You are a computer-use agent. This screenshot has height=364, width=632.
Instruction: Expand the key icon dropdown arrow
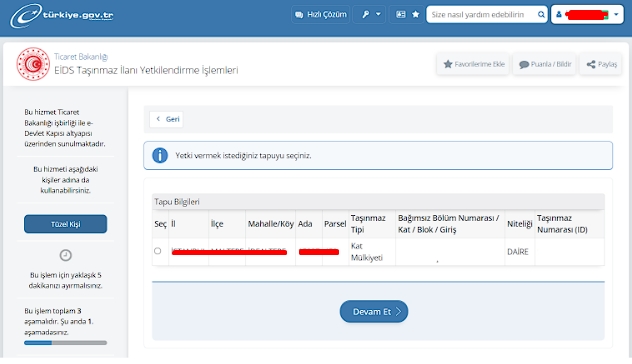point(378,15)
